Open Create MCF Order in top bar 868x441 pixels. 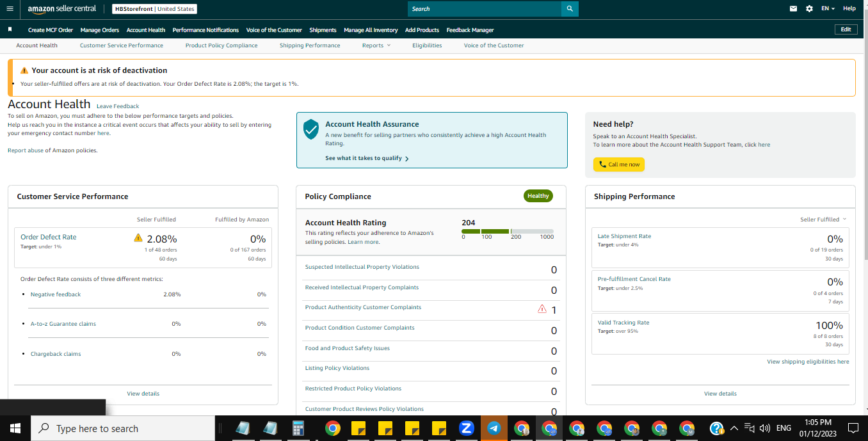(51, 30)
